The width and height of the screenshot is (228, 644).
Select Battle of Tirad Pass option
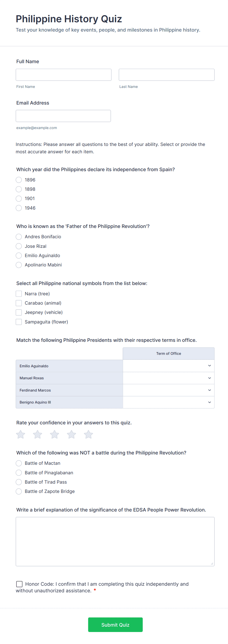[x=19, y=482]
